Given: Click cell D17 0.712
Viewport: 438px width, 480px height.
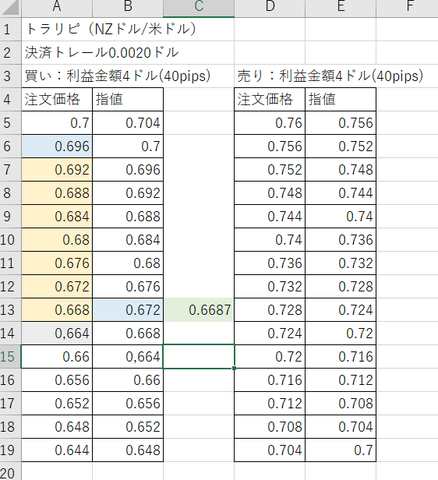Looking at the screenshot, I should [x=270, y=404].
